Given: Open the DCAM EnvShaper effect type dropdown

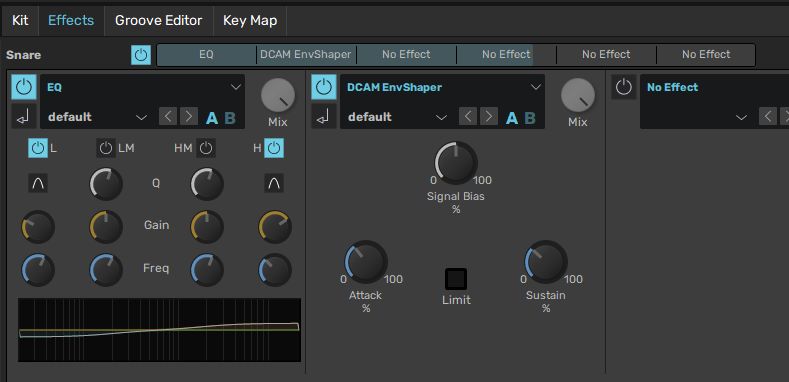Looking at the screenshot, I should click(x=442, y=87).
